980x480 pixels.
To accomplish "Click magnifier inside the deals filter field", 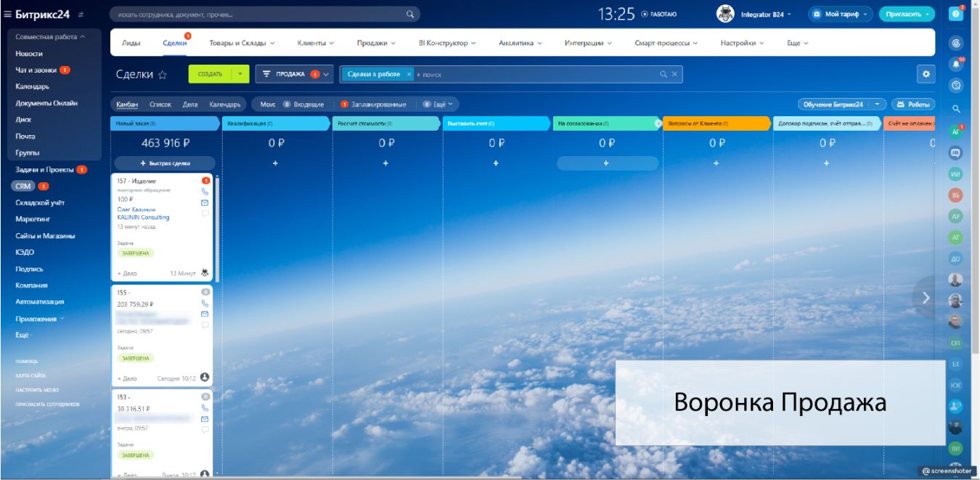I will coord(663,74).
